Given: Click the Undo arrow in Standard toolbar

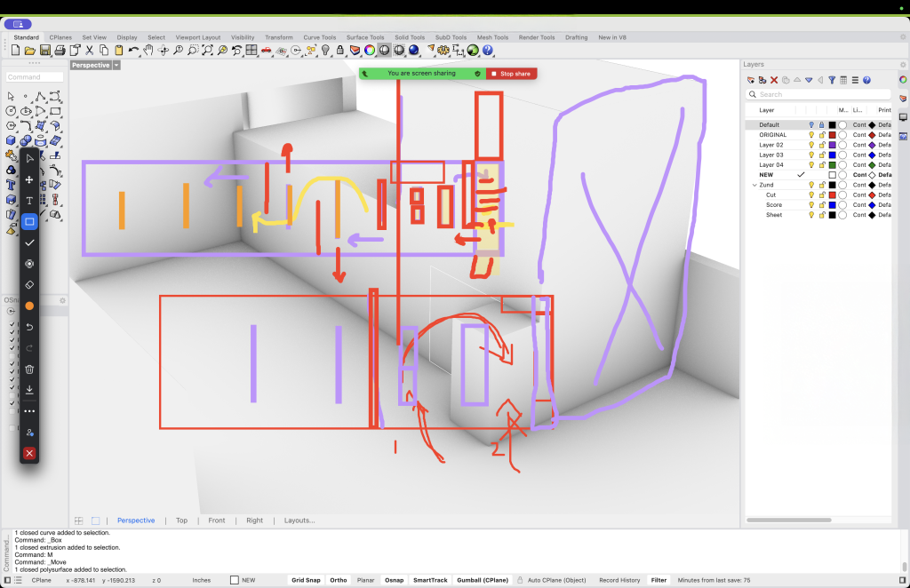Looking at the screenshot, I should click(x=133, y=51).
